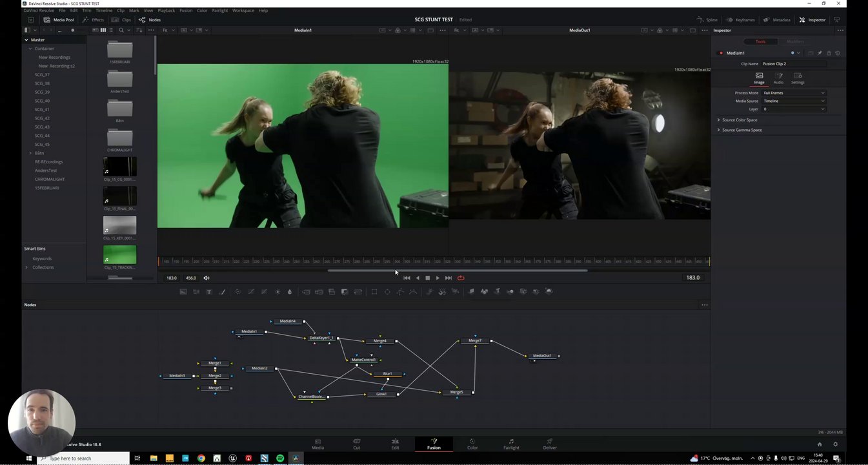Select the B-Spline mask tool icon
The width and height of the screenshot is (868, 465).
coord(413,292)
